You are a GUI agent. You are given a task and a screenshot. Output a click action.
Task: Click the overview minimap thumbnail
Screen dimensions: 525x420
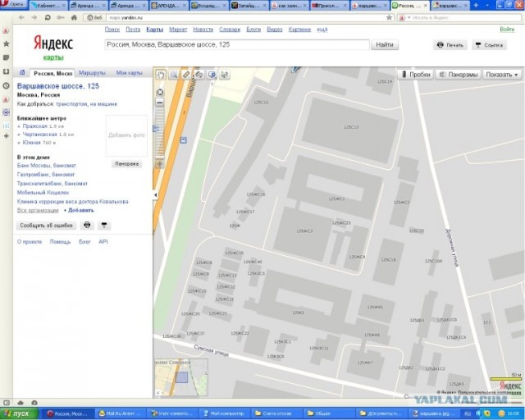point(181,377)
